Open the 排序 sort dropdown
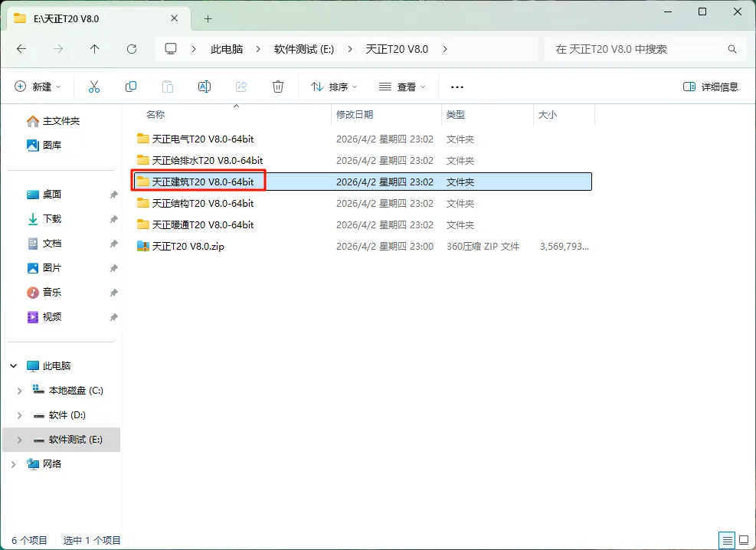The height and width of the screenshot is (550, 756). point(334,87)
